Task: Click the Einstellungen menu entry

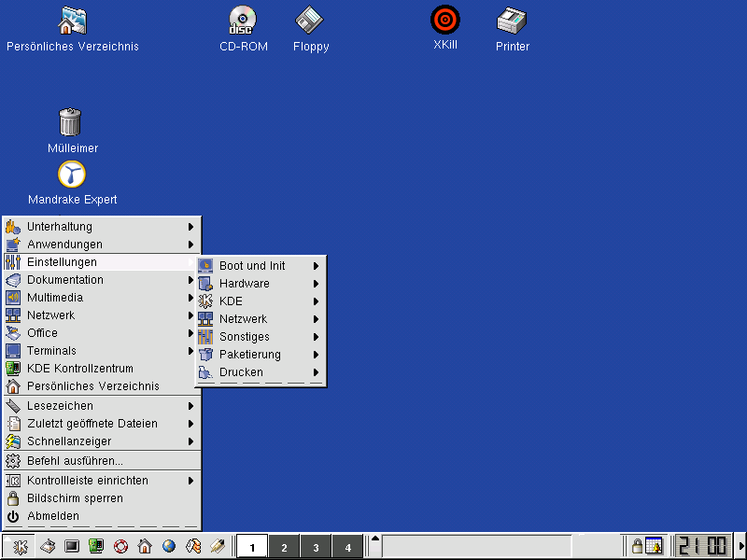Action: click(102, 262)
